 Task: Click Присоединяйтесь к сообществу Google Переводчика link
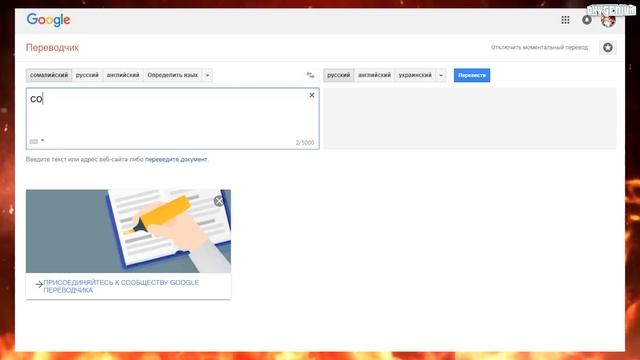coord(121,286)
